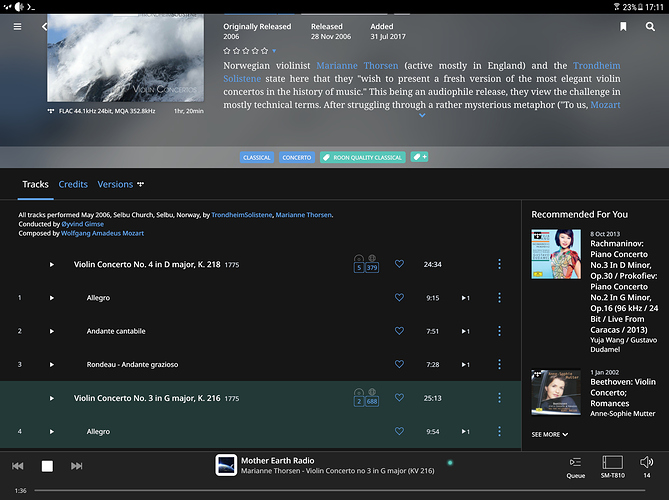This screenshot has width=669, height=500.
Task: Open the search magnifier
Action: [650, 26]
